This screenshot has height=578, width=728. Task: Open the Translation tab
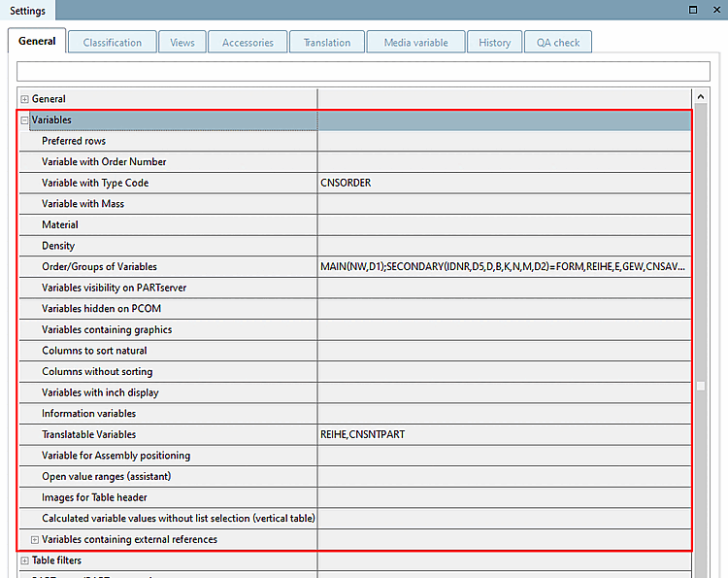(327, 43)
